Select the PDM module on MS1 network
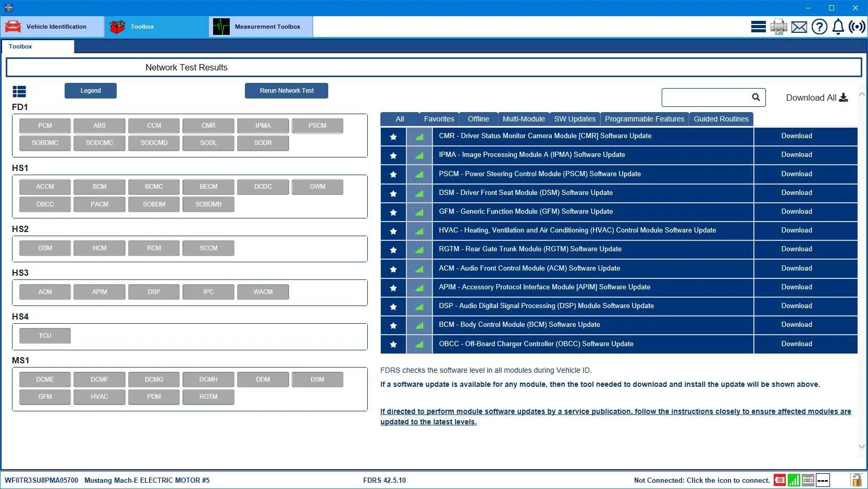 [x=154, y=397]
